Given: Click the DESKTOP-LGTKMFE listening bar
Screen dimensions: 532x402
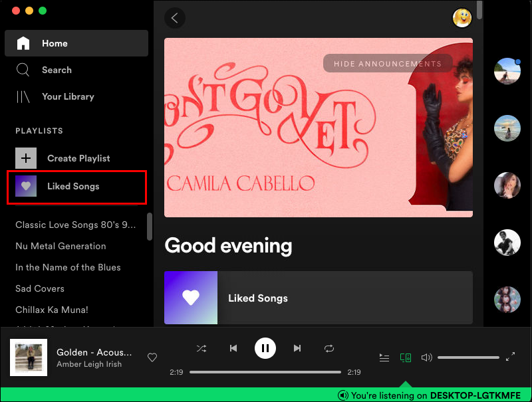Looking at the screenshot, I should click(266, 395).
